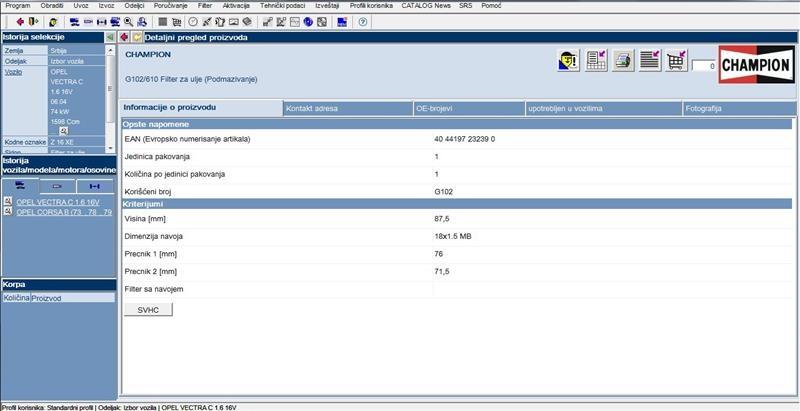Click red back arrow beside Detaljni pregled proizvoda
Viewport: 800px width, 411px height.
point(124,37)
